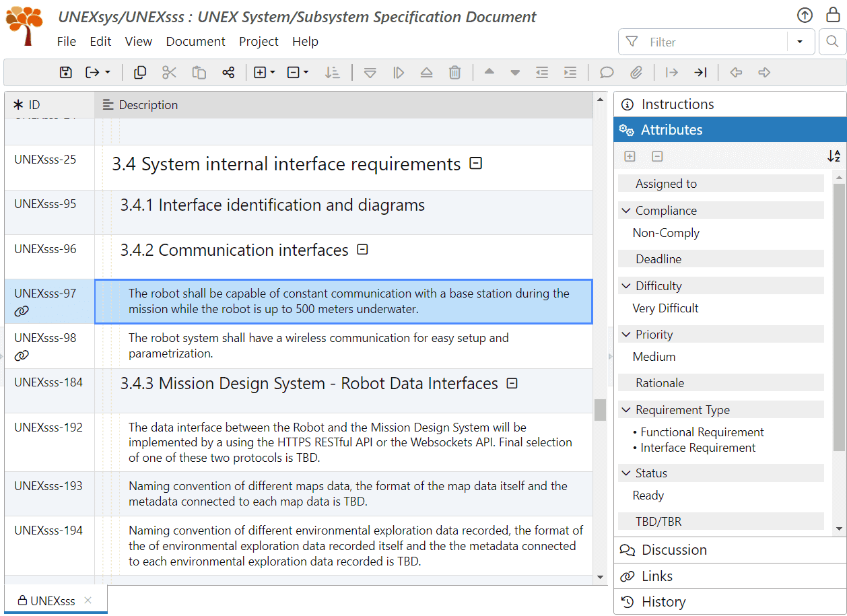This screenshot has width=847, height=616.
Task: Click the upload circle arrow icon top right
Action: (x=805, y=15)
